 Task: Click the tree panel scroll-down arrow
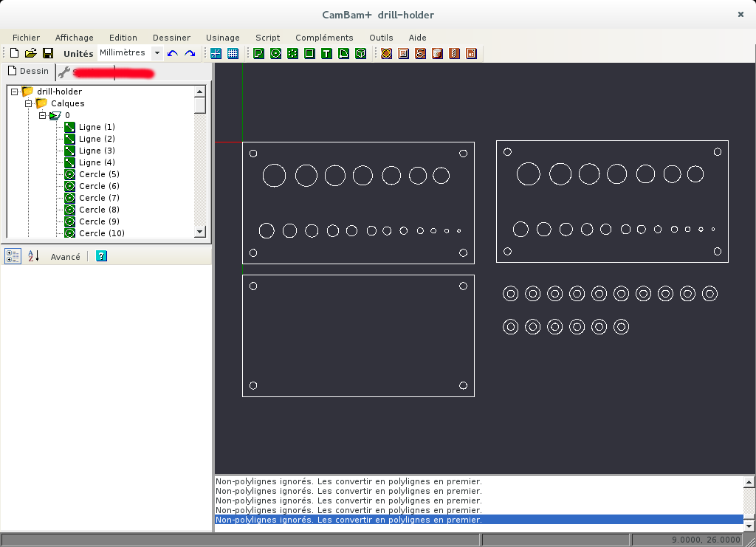pos(199,232)
